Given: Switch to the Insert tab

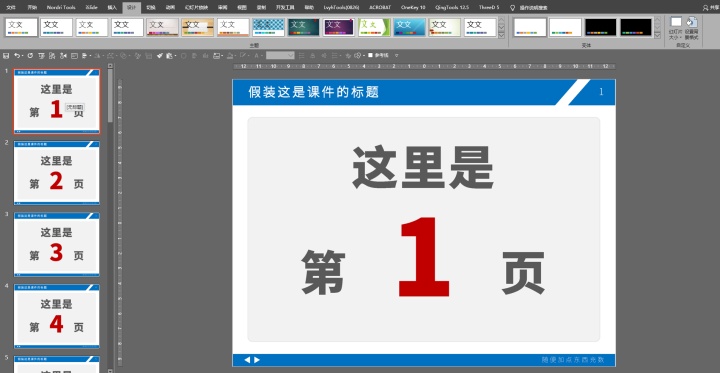Looking at the screenshot, I should point(112,7).
